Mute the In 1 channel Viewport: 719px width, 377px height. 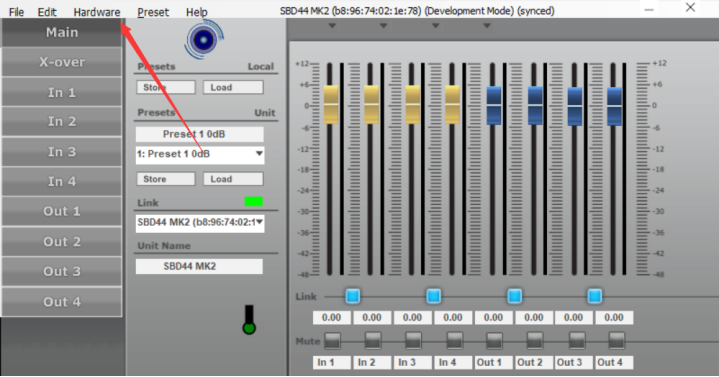click(x=332, y=341)
